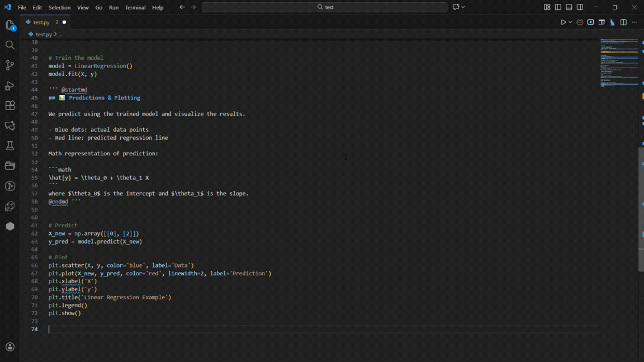The width and height of the screenshot is (644, 362).
Task: Open the Extensions view
Action: pyautogui.click(x=10, y=106)
